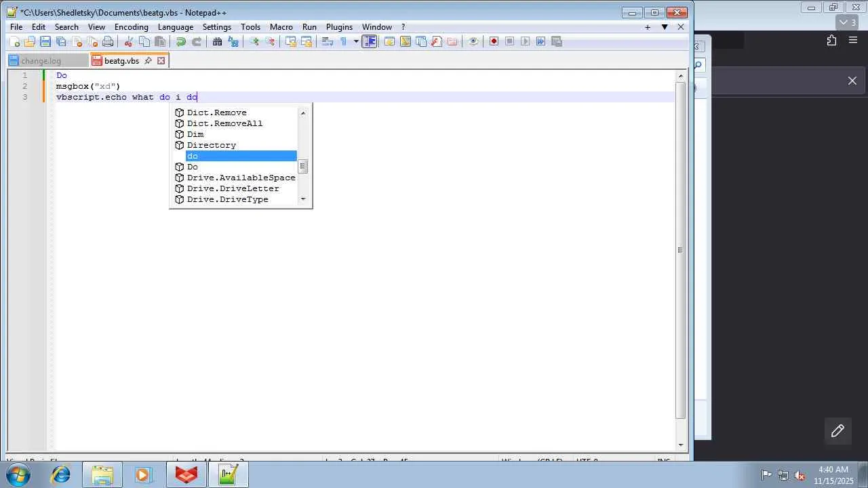Create a new file with the New toolbar icon
868x488 pixels.
pyautogui.click(x=14, y=41)
